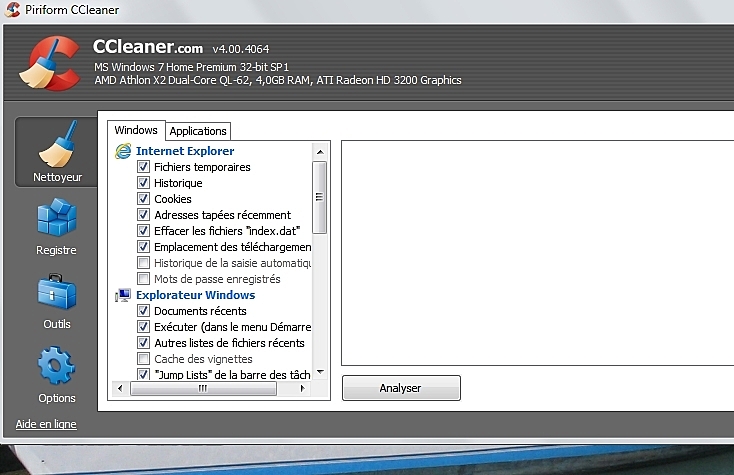
Task: Click inside the empty results pane
Action: click(x=537, y=253)
